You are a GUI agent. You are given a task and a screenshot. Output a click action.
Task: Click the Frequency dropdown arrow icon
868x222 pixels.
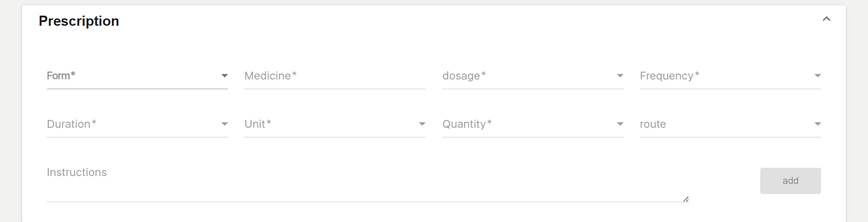[817, 76]
